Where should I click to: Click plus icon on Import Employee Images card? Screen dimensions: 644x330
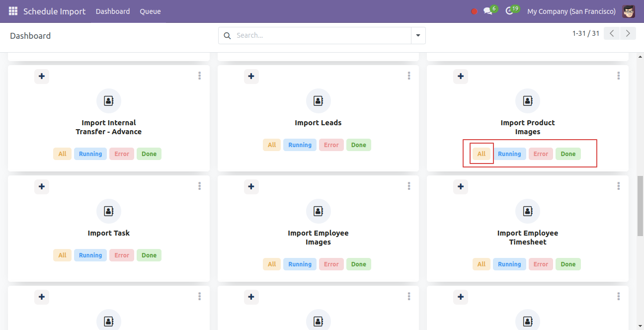251,186
